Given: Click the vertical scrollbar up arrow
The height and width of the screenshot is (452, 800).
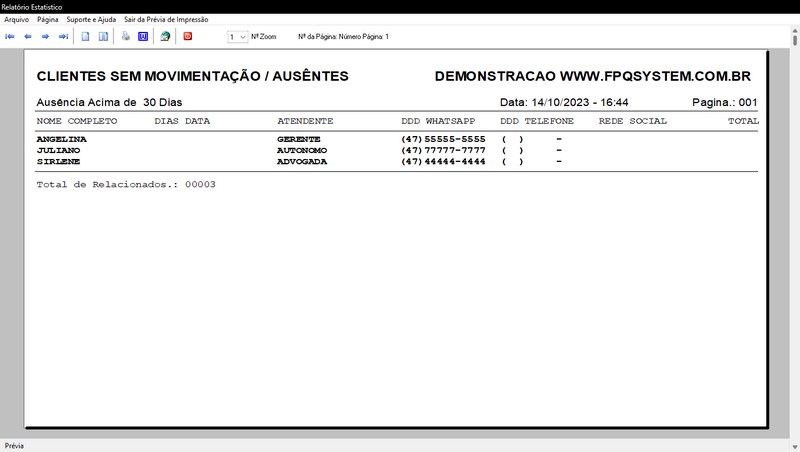Looking at the screenshot, I should click(x=795, y=31).
